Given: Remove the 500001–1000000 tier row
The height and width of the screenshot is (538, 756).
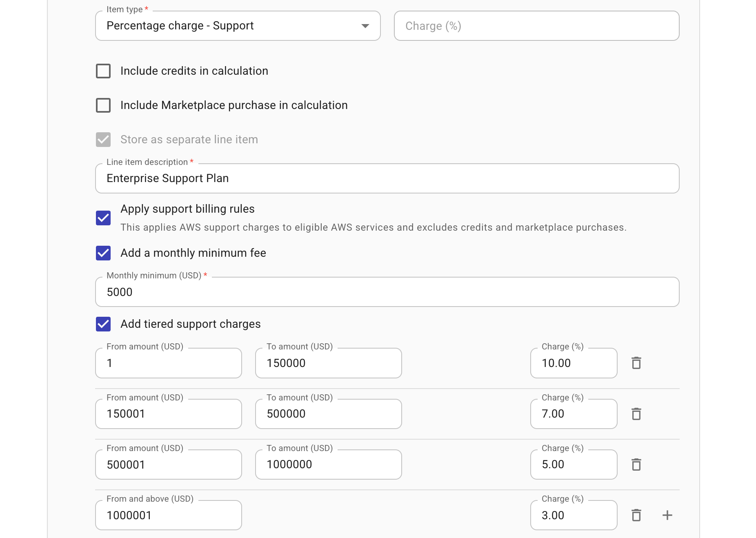Looking at the screenshot, I should [x=636, y=465].
